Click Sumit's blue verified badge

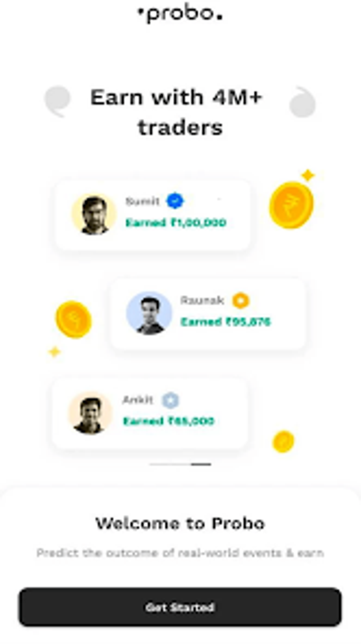tap(175, 201)
